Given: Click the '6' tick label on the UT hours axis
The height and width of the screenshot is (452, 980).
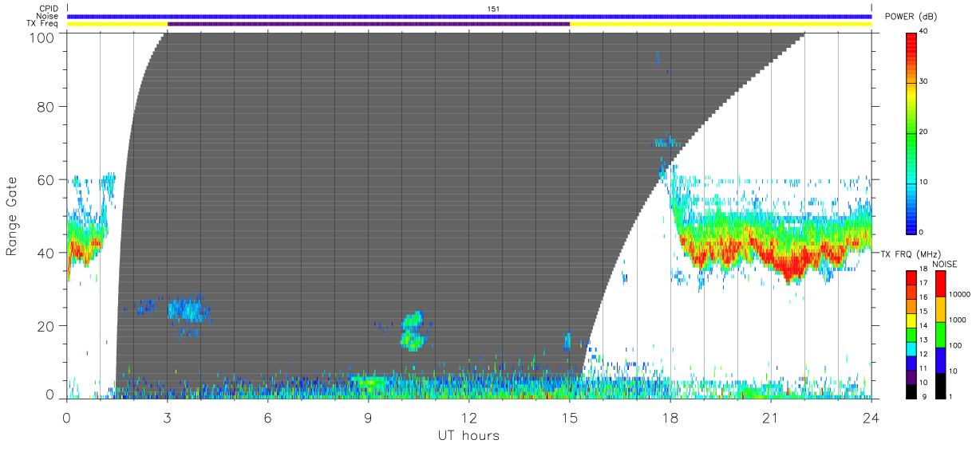Looking at the screenshot, I should click(268, 417).
